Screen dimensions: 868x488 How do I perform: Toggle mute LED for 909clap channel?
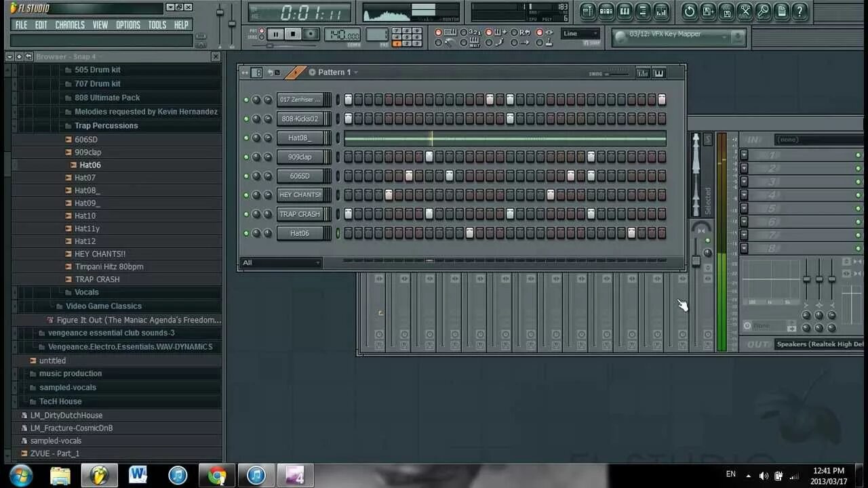click(x=246, y=157)
